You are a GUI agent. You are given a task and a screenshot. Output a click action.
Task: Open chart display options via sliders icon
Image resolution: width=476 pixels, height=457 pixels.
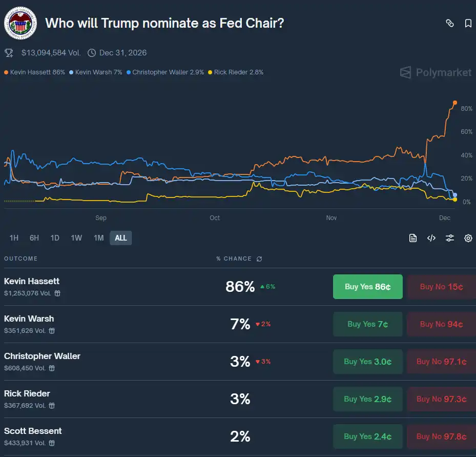click(x=449, y=238)
